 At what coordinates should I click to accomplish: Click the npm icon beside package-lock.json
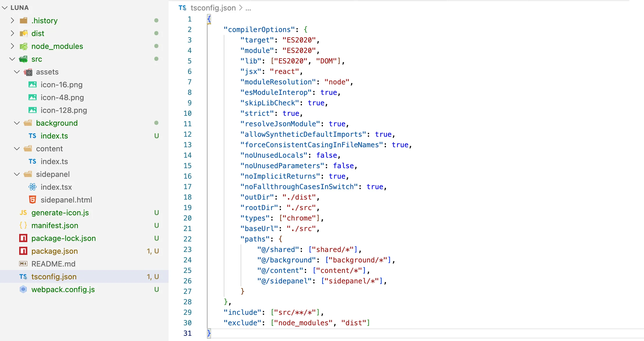pyautogui.click(x=23, y=238)
